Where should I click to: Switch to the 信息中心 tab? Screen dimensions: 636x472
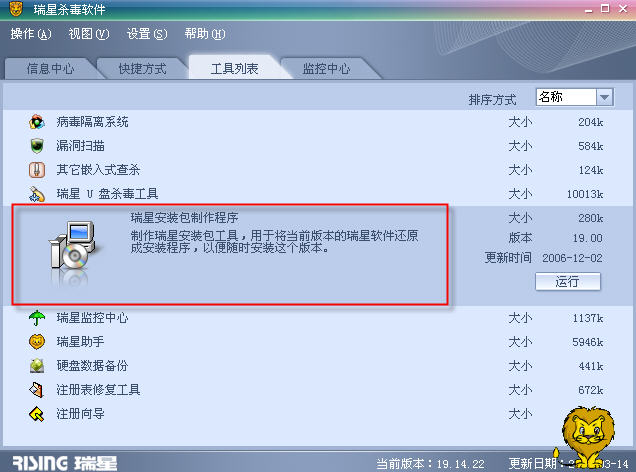click(x=50, y=69)
